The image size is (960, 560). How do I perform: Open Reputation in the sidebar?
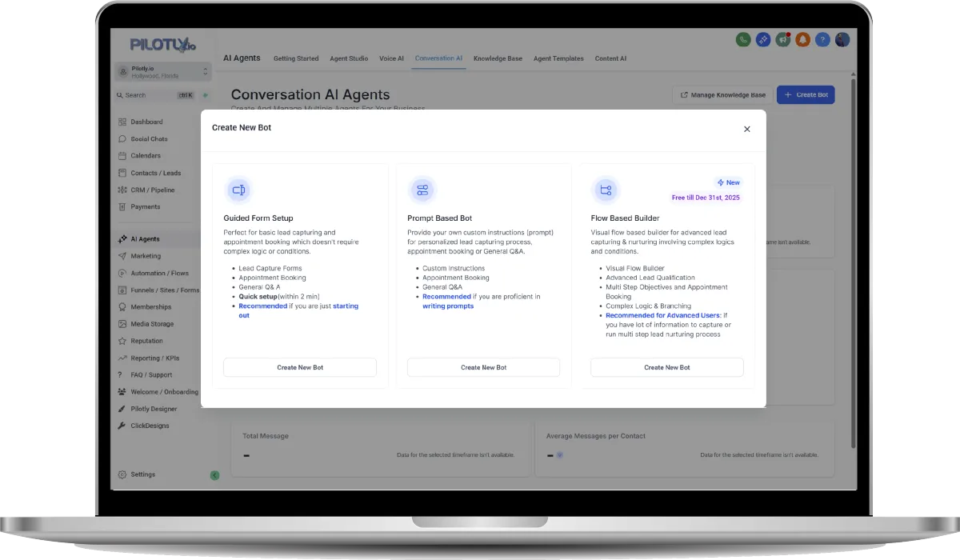point(146,341)
